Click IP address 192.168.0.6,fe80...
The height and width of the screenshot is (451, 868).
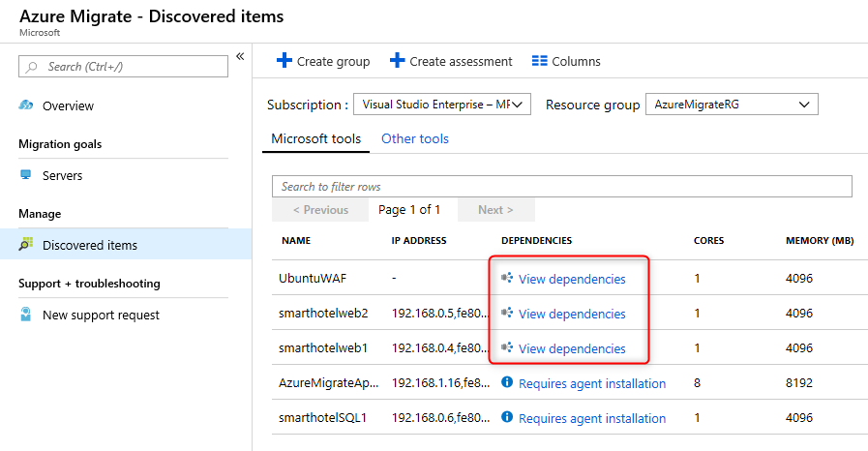(440, 418)
